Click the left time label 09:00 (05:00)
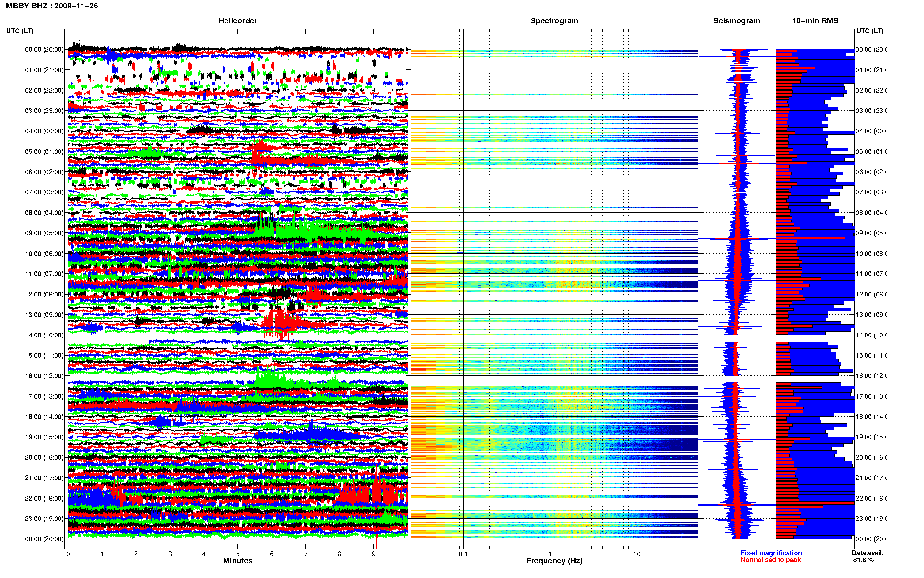 (x=44, y=233)
